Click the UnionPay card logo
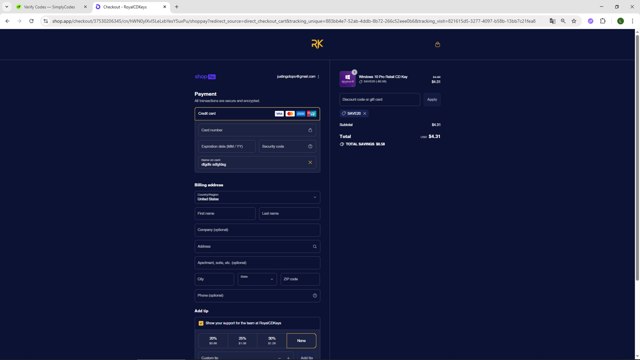 (x=311, y=113)
